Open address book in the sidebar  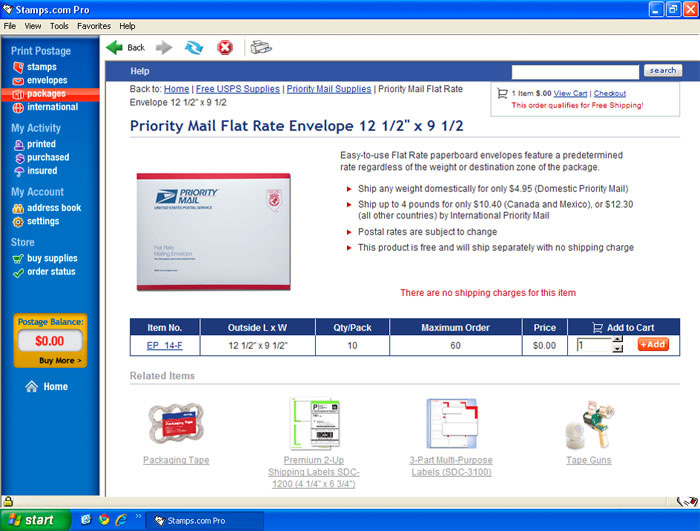pos(47,208)
